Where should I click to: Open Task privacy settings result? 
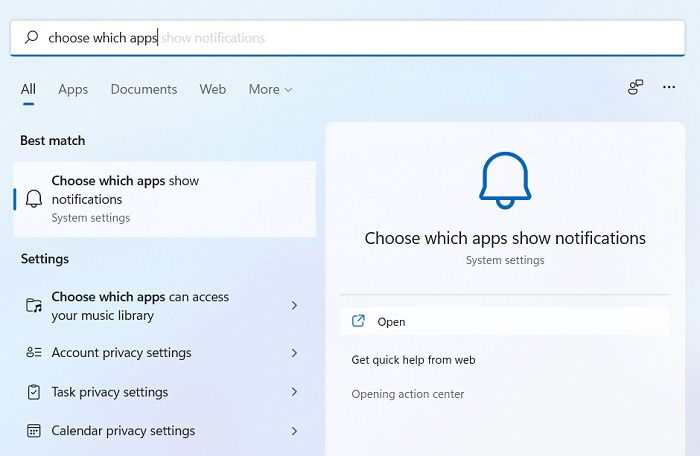coord(165,392)
